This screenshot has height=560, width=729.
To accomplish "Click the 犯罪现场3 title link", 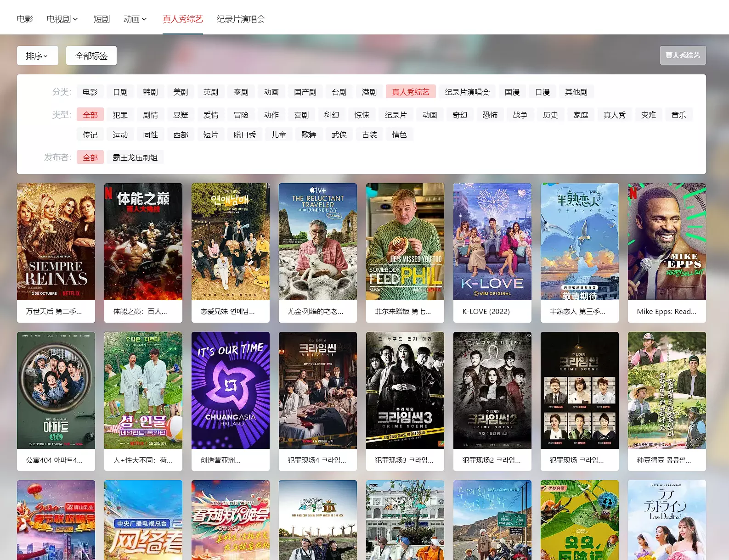I will pyautogui.click(x=404, y=460).
